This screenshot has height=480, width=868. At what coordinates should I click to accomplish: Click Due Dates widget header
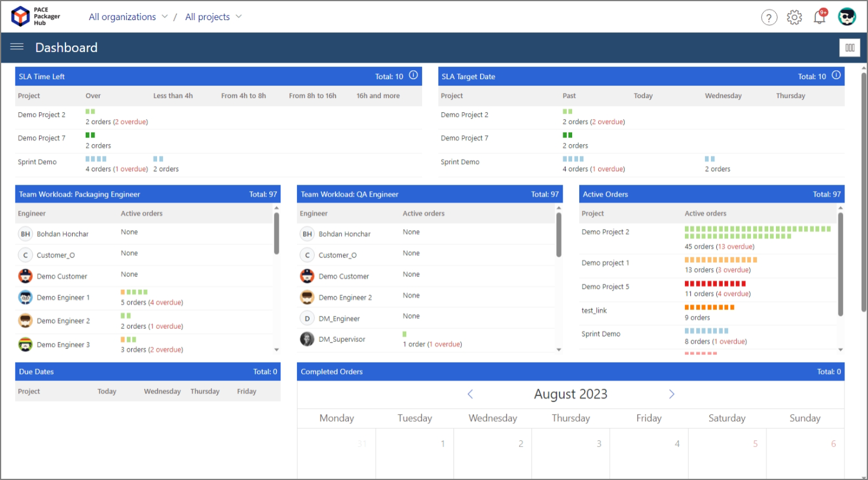point(148,371)
